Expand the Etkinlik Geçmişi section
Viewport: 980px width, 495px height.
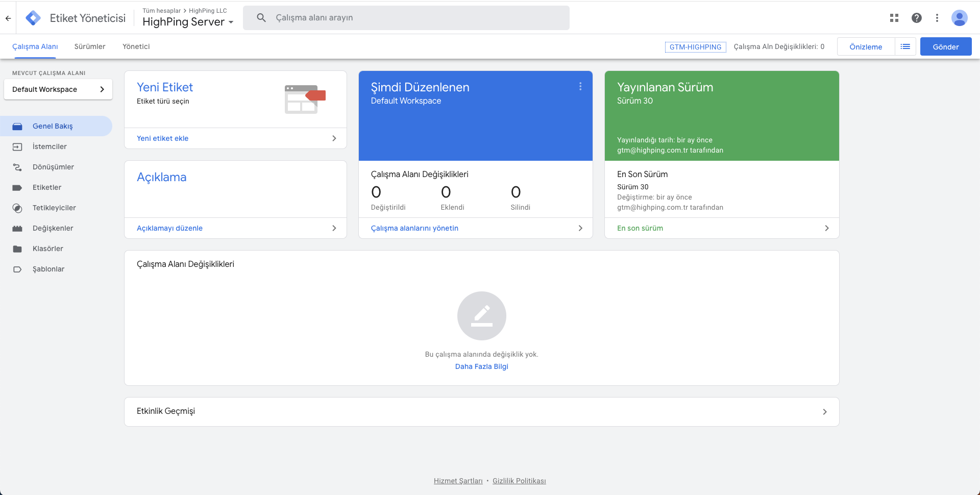(825, 411)
